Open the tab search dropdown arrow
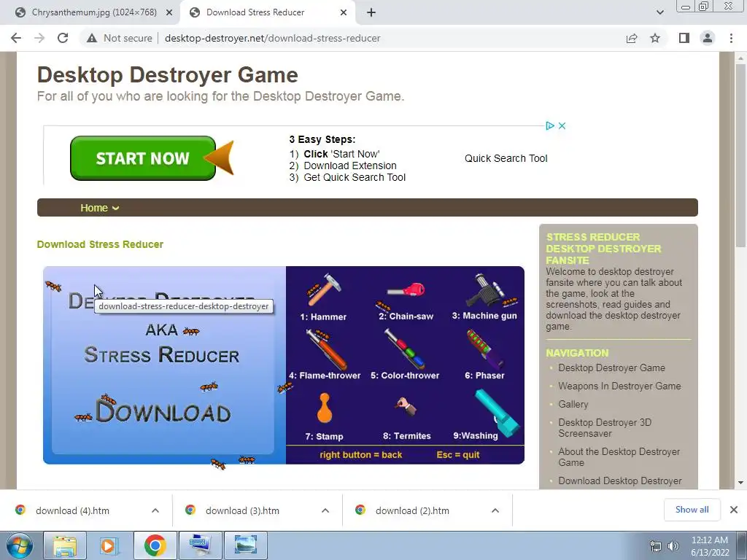The width and height of the screenshot is (747, 560). tap(659, 12)
